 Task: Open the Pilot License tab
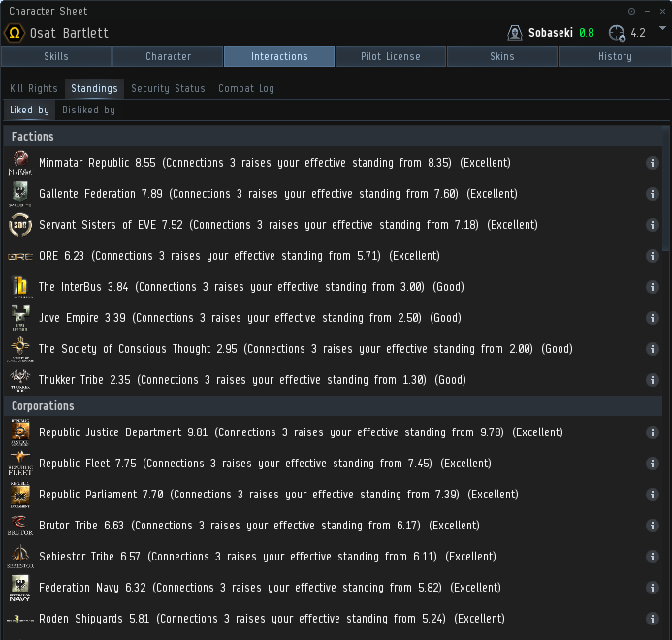click(391, 56)
